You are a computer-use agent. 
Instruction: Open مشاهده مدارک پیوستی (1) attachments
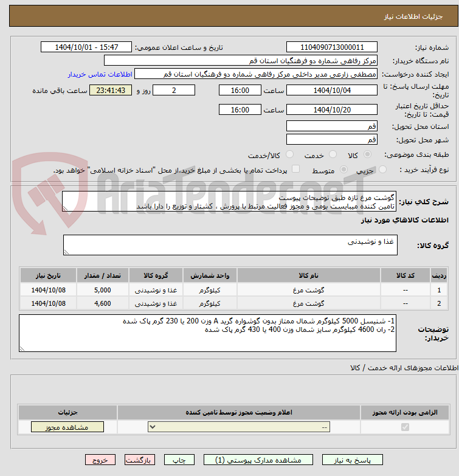click(258, 460)
